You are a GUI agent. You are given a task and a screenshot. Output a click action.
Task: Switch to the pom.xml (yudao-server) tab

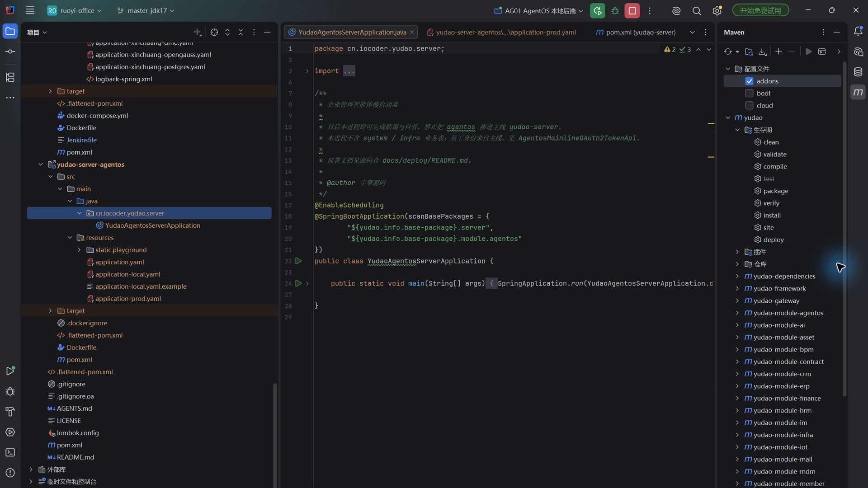(x=635, y=32)
